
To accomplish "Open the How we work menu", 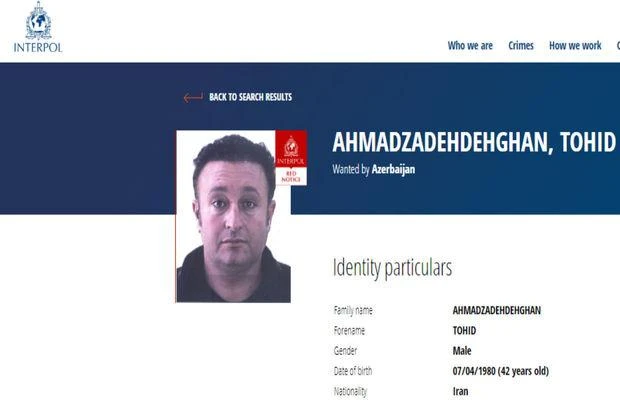I will tap(575, 45).
